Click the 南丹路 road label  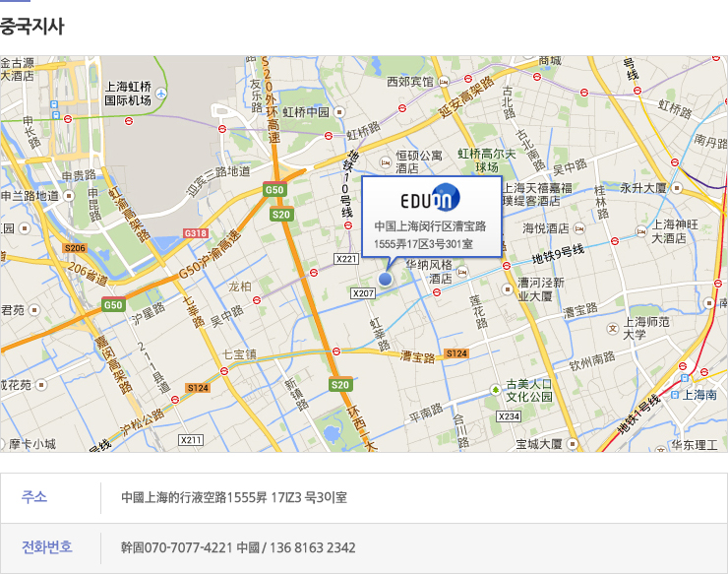coord(711,141)
